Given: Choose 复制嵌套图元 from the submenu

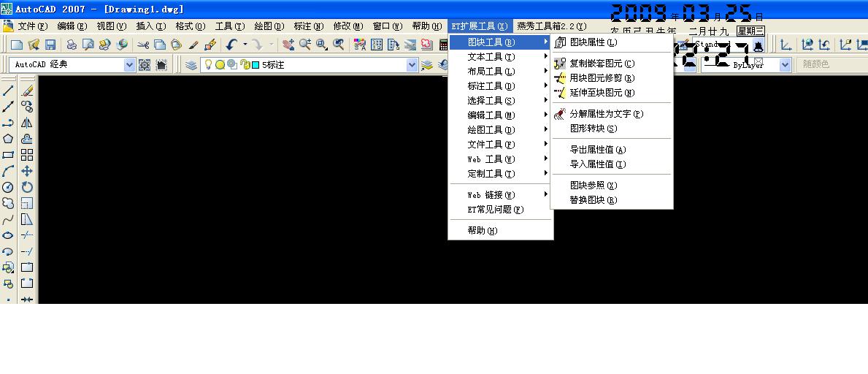Looking at the screenshot, I should click(612, 64).
